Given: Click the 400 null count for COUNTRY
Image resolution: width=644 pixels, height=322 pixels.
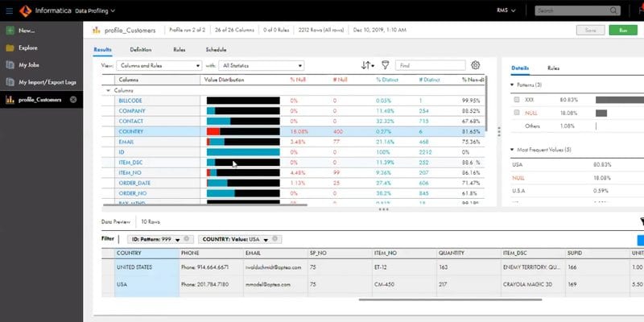Looking at the screenshot, I should [x=337, y=131].
